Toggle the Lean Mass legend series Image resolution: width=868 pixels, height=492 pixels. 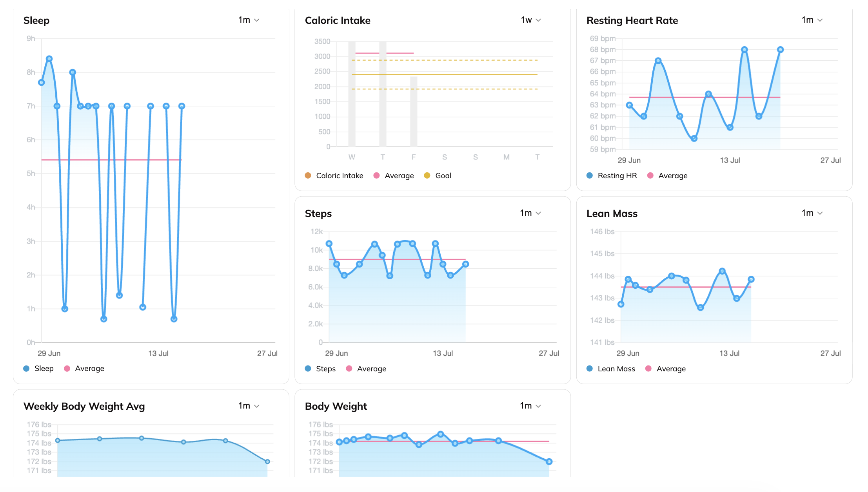(611, 369)
